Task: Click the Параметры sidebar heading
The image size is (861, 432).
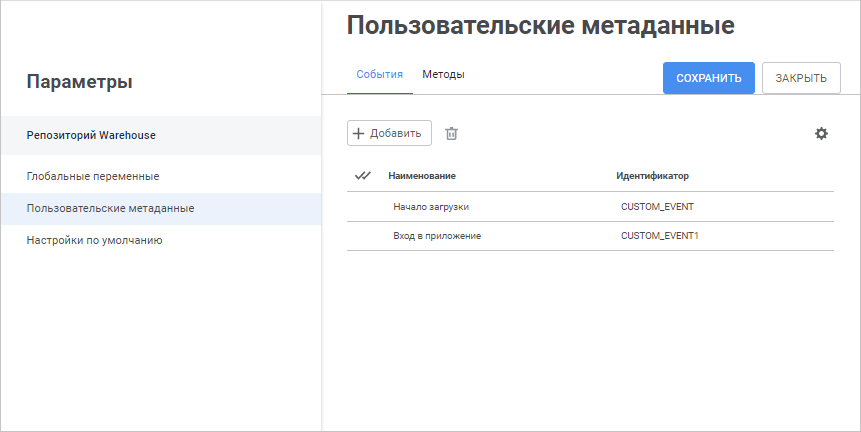Action: point(80,82)
